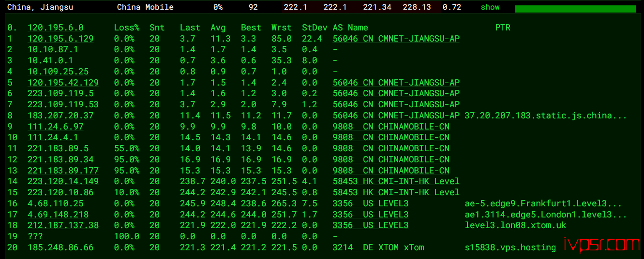
Task: Open IP link 221.183.89.34
Action: [x=60, y=159]
